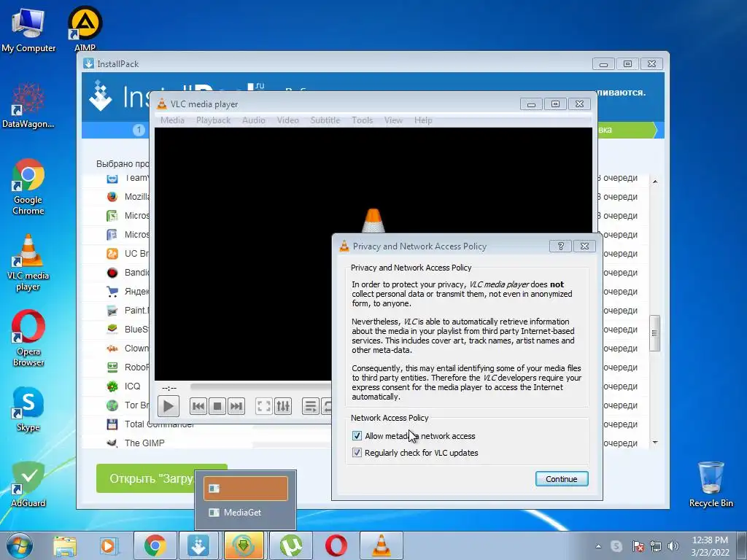
Task: Click Bandicam red icon in list
Action: click(x=112, y=273)
